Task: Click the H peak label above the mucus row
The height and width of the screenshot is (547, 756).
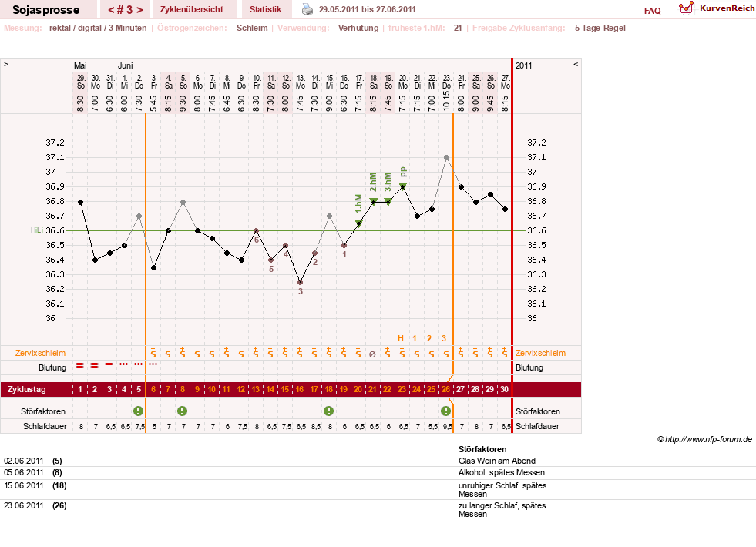Action: tap(400, 338)
